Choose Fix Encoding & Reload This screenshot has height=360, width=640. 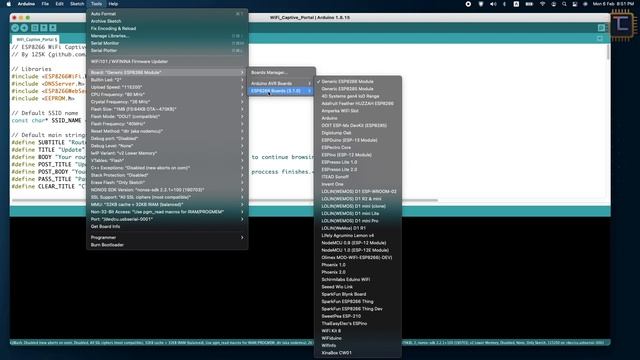(x=167, y=28)
